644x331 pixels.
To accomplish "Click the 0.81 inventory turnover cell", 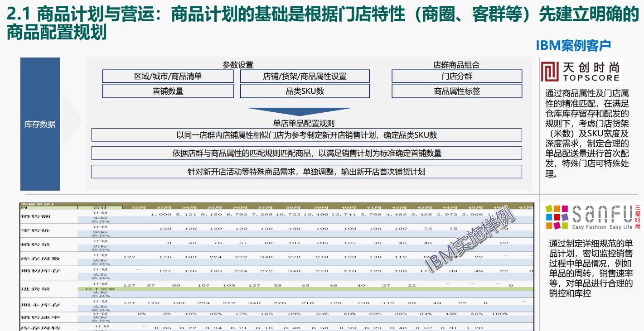I will coord(448,328).
